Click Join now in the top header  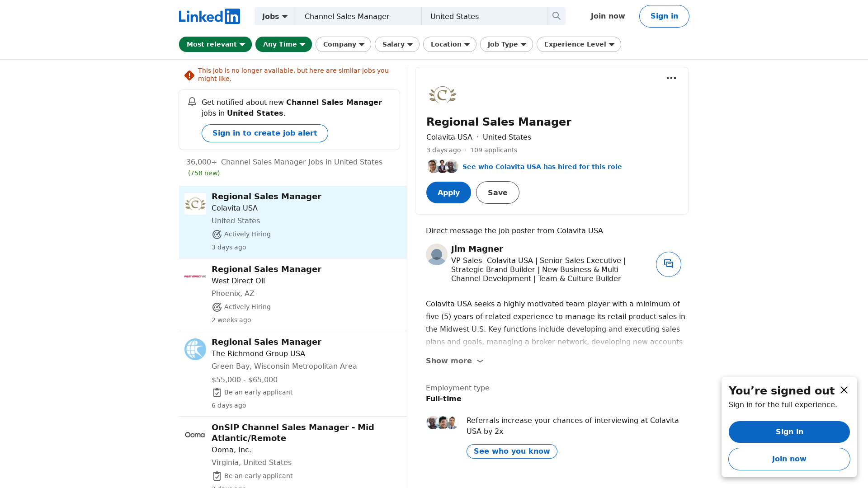point(608,16)
